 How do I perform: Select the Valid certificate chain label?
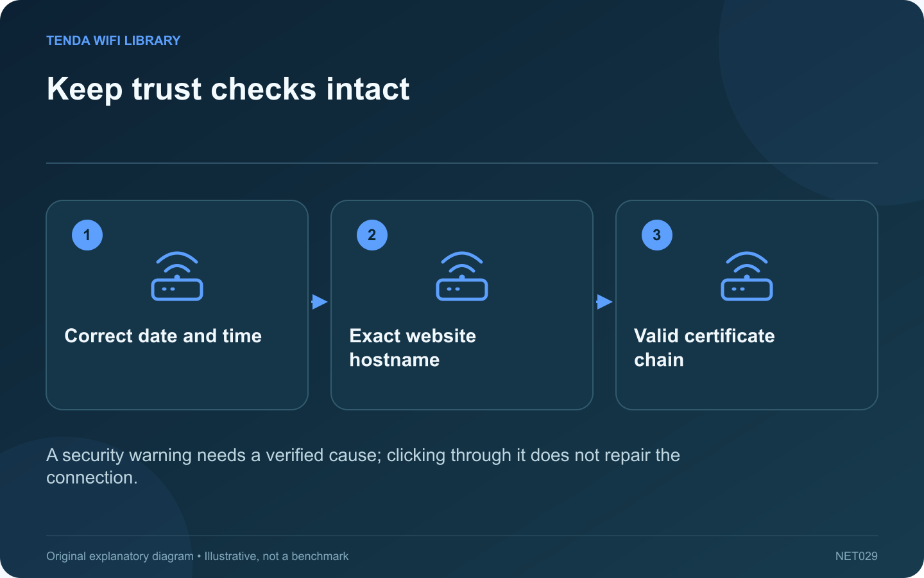[x=704, y=347]
